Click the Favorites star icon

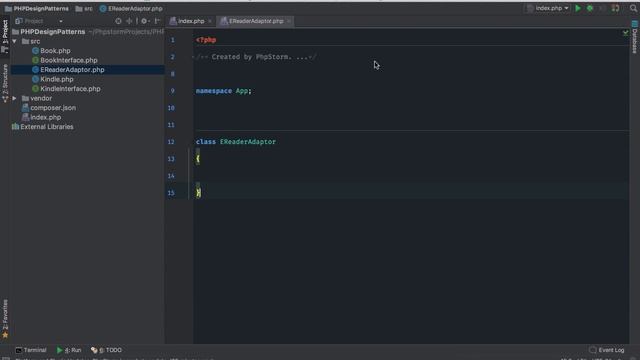tap(5, 335)
